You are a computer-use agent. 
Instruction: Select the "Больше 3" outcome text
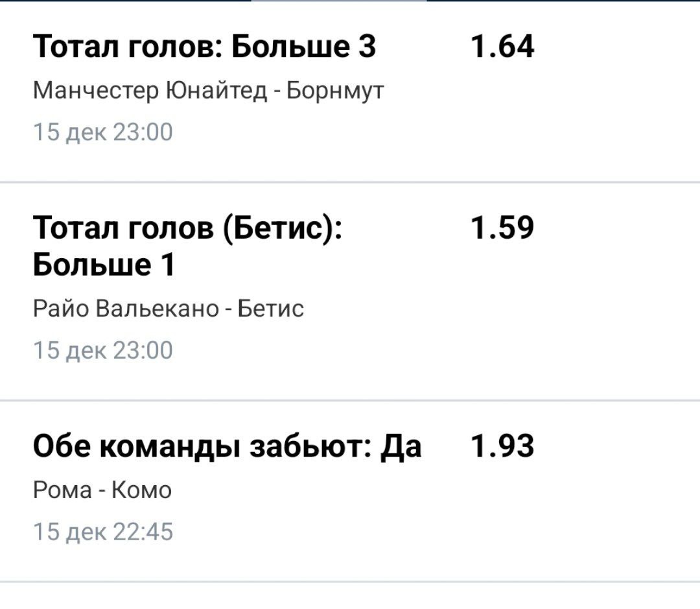click(302, 47)
